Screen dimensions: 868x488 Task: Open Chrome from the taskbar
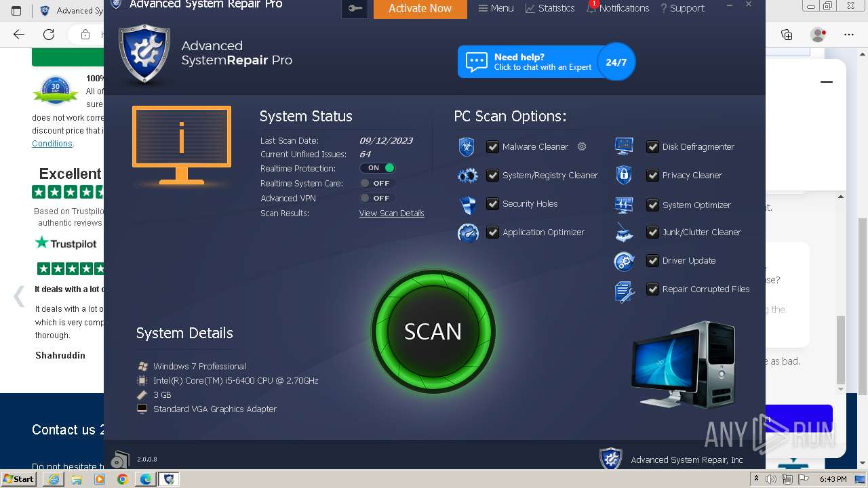point(123,479)
